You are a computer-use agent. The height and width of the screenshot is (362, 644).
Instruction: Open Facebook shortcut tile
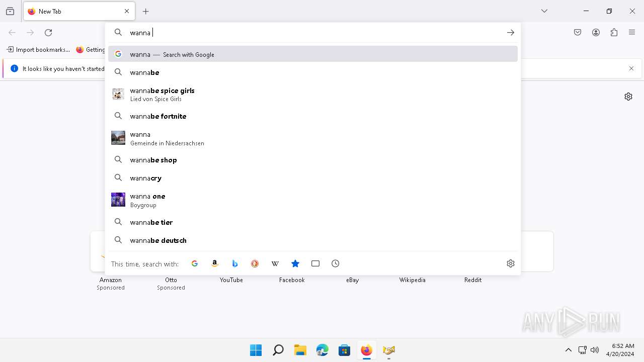point(292,280)
